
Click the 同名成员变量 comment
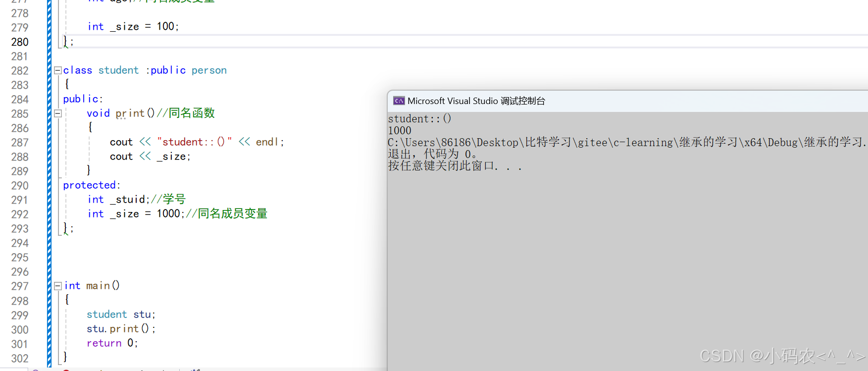click(227, 213)
